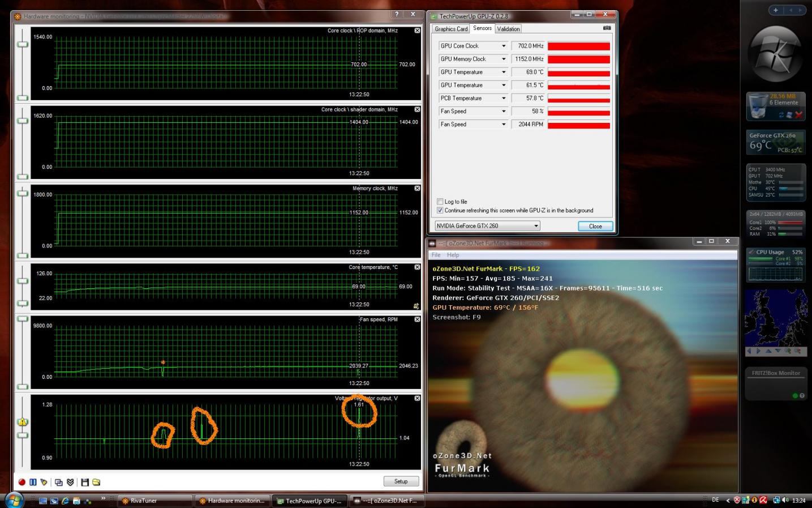Open the network tray icon
This screenshot has height=508, width=812.
pos(776,500)
